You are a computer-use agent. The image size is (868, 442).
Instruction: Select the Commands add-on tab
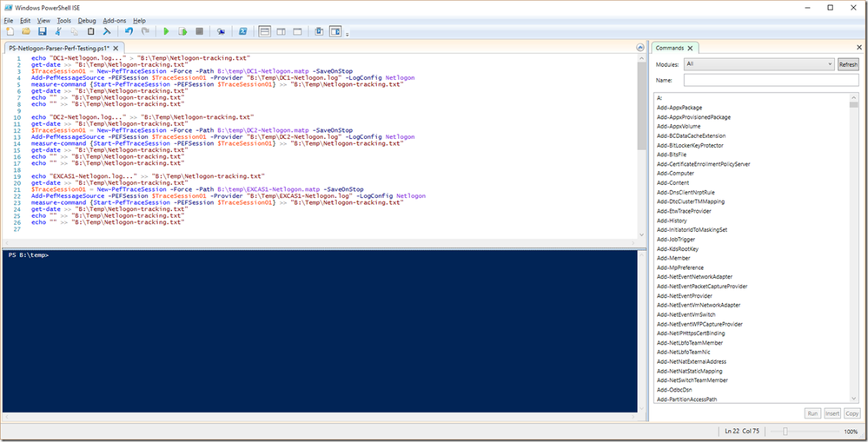point(670,48)
